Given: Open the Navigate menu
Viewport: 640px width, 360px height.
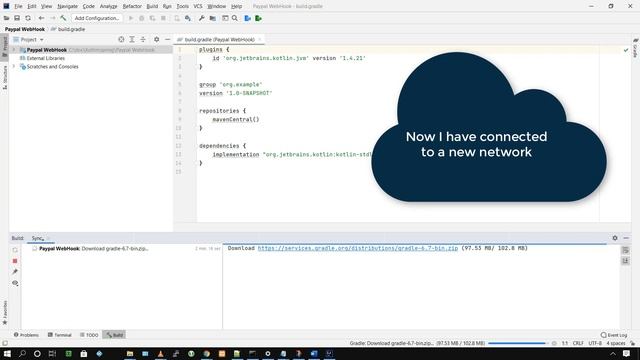Looking at the screenshot, I should [67, 6].
